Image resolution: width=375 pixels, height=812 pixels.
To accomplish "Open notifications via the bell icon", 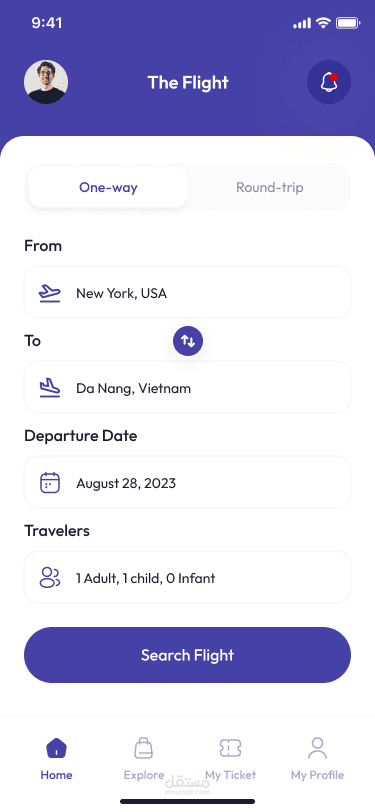I will pos(328,82).
